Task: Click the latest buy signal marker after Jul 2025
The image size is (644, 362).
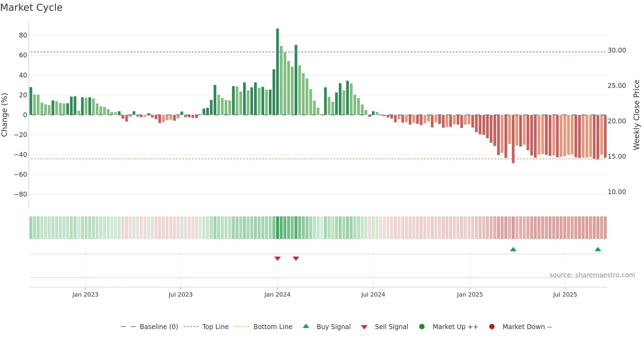Action: pyautogui.click(x=598, y=249)
